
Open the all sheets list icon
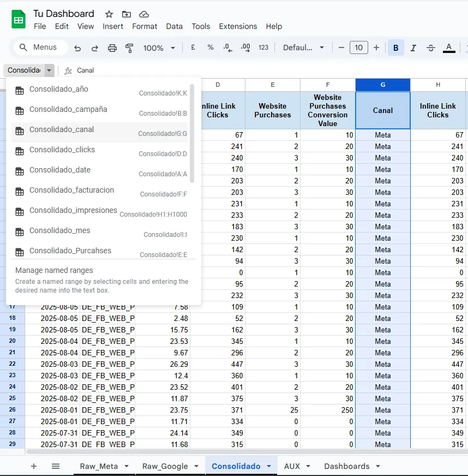click(x=56, y=466)
